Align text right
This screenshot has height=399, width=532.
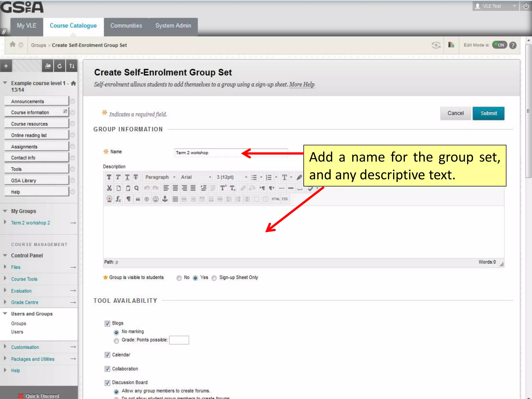184,188
